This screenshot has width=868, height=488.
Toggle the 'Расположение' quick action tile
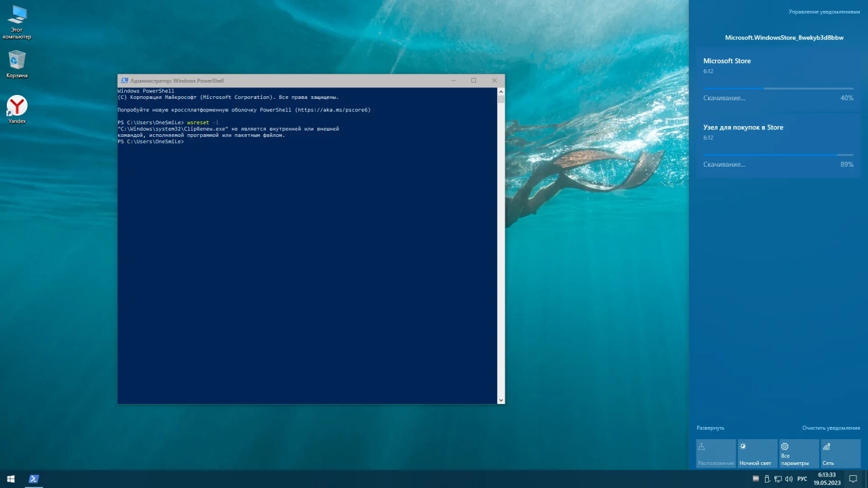point(716,454)
